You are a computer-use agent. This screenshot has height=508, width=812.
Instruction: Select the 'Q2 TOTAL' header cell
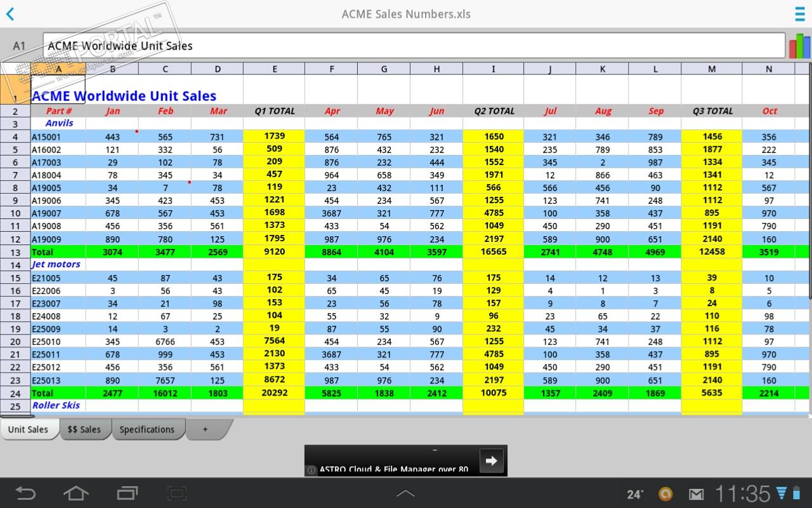coord(494,111)
